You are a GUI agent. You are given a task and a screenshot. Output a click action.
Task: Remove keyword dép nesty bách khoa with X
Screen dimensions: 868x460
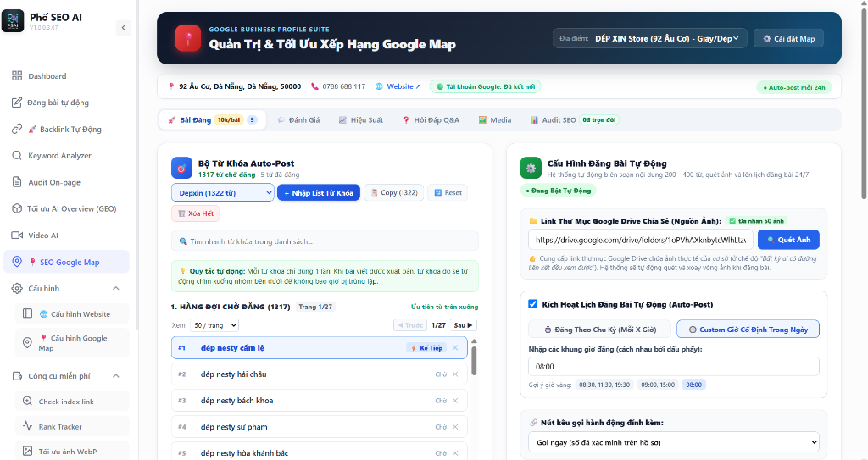tap(455, 400)
